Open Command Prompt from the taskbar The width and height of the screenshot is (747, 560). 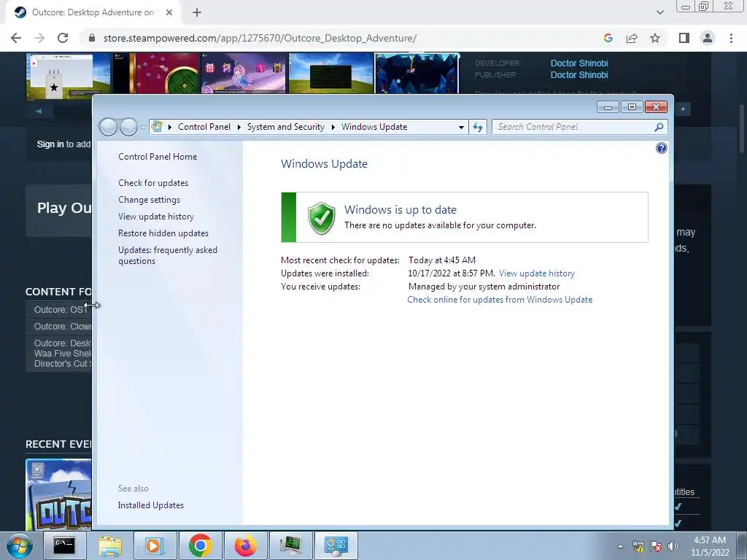tap(64, 545)
